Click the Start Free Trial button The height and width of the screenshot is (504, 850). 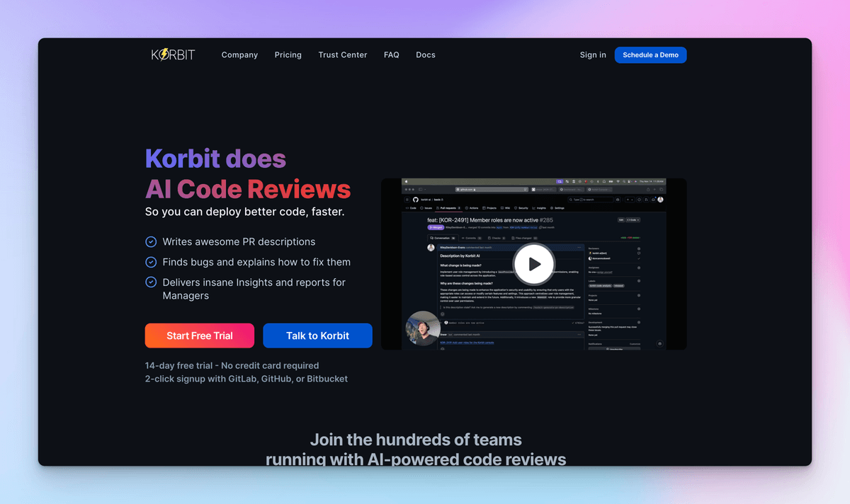pyautogui.click(x=199, y=335)
